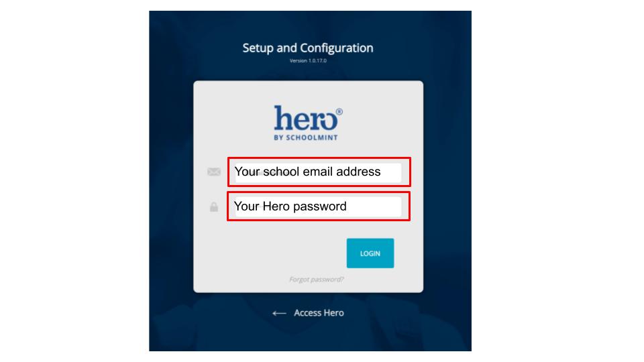Click the left arrow before Access Hero
The height and width of the screenshot is (362, 644).
pos(279,313)
